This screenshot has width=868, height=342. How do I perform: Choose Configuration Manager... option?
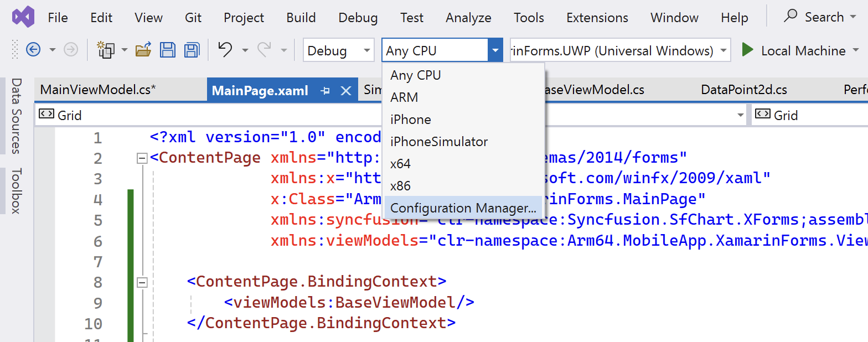tap(463, 208)
